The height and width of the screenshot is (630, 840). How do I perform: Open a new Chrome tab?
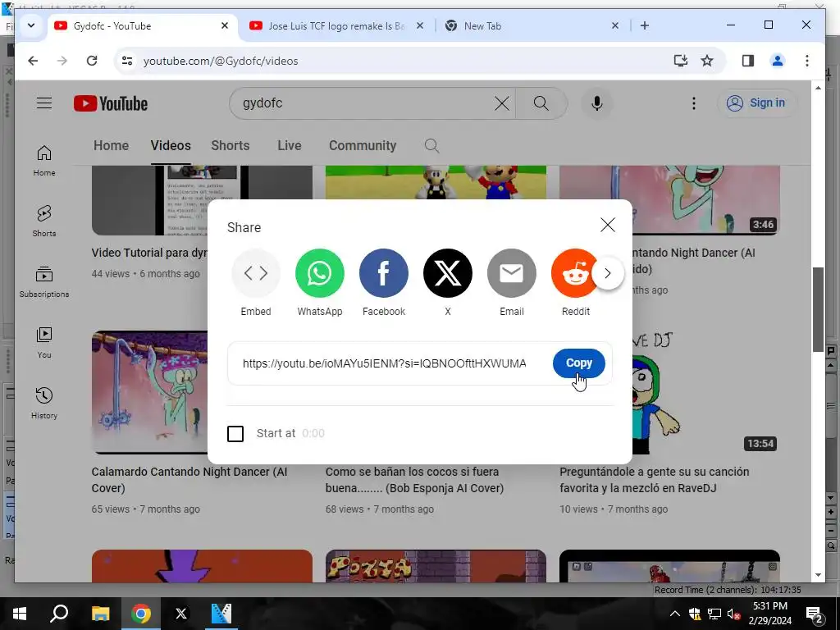[645, 25]
